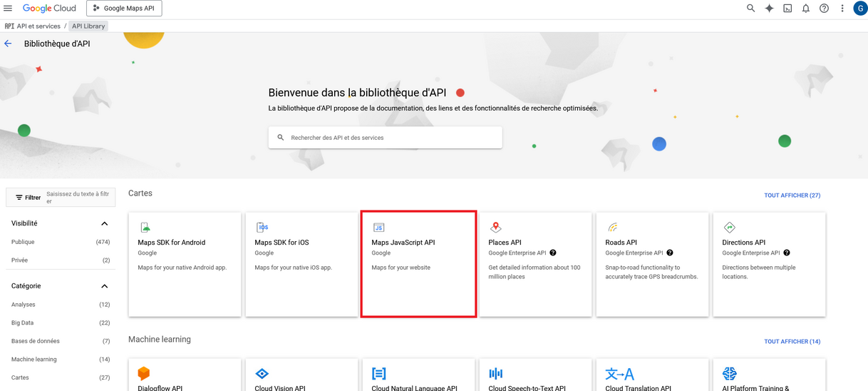Click 'Snap-to-road functionality' description text
This screenshot has height=391, width=868.
[651, 272]
